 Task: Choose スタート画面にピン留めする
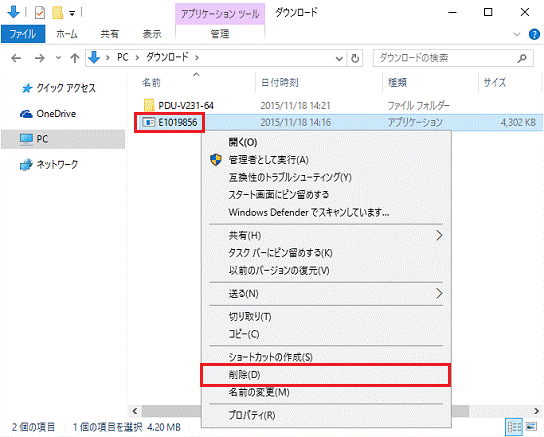coord(326,195)
